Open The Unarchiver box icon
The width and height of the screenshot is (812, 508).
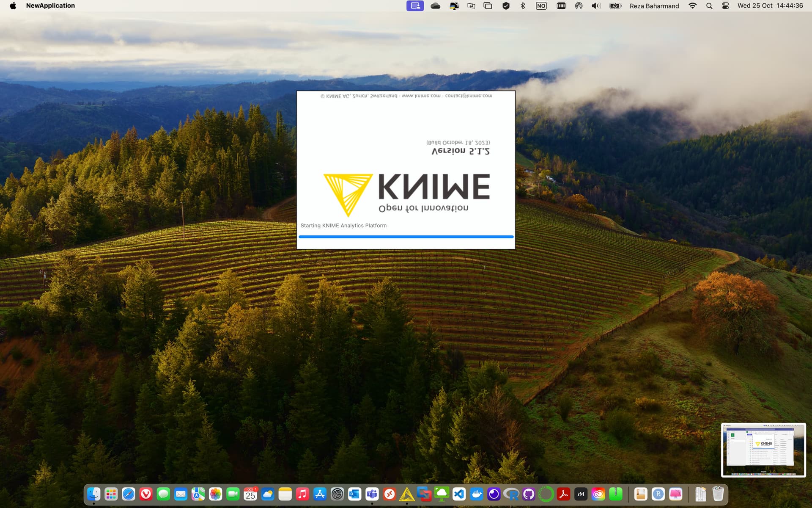click(641, 494)
